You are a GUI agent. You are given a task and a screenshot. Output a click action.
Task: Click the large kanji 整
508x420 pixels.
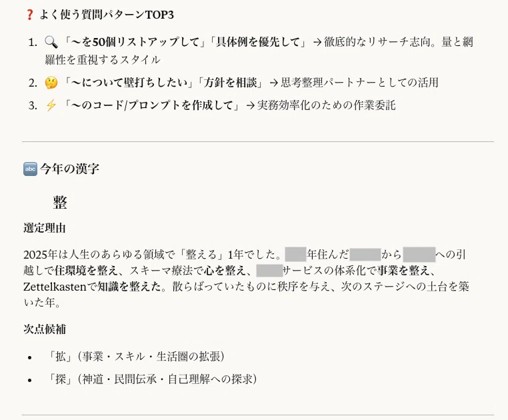pos(60,203)
